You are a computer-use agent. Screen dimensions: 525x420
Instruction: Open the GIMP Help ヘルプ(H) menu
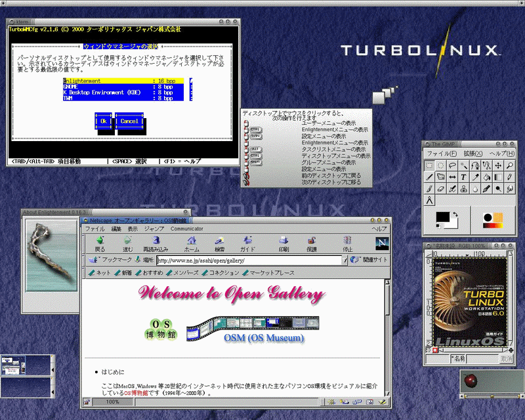coord(501,154)
